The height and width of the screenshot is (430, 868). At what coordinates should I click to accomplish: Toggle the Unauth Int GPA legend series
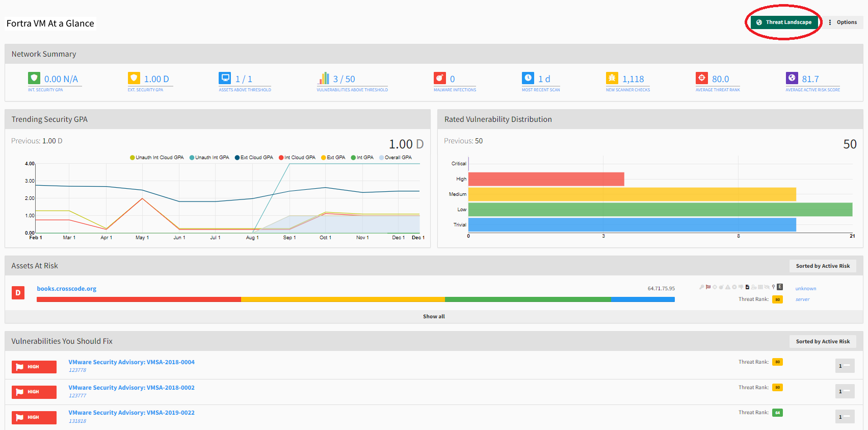point(209,158)
